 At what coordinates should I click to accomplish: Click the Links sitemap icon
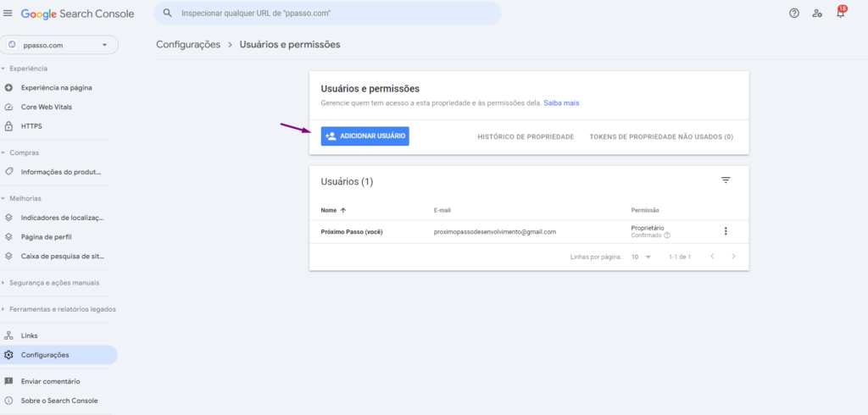8,335
